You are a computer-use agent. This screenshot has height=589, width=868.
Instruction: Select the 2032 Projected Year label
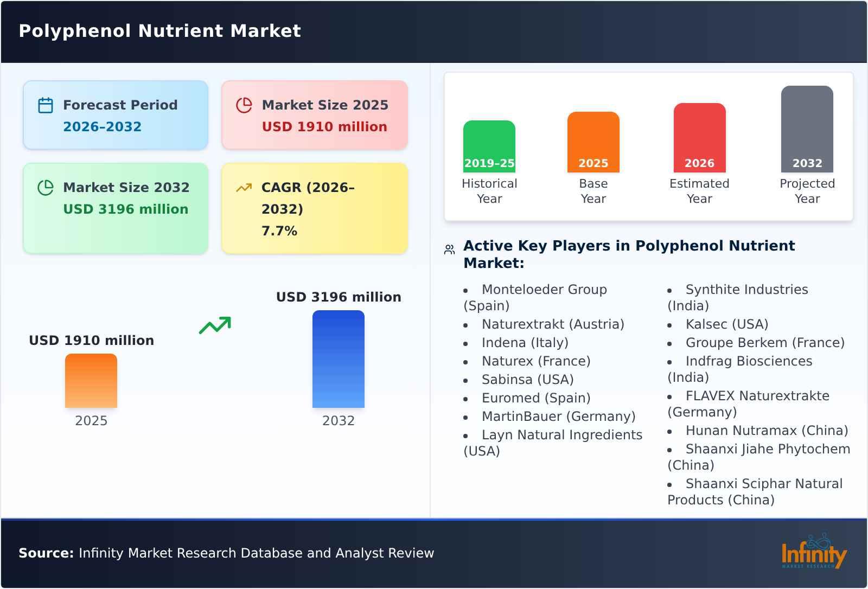[807, 191]
